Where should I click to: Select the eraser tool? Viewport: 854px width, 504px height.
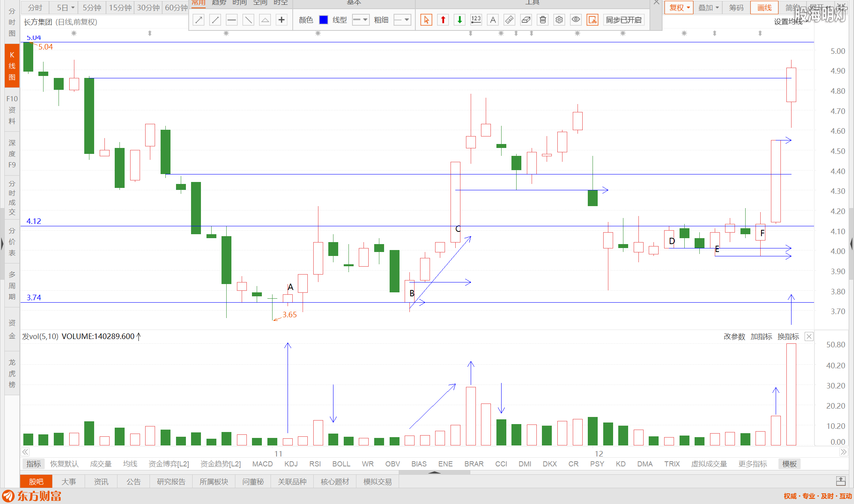coord(526,20)
